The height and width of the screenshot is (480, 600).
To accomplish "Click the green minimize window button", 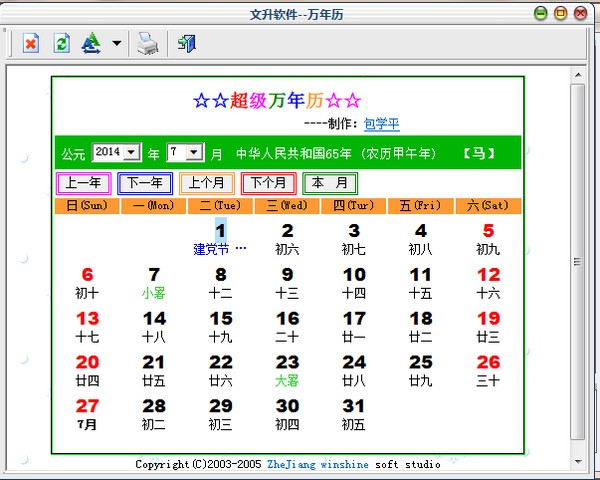I will click(541, 13).
